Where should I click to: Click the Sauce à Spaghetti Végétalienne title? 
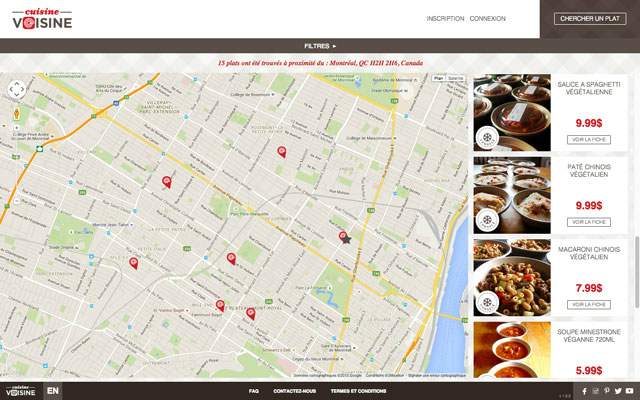pos(589,88)
